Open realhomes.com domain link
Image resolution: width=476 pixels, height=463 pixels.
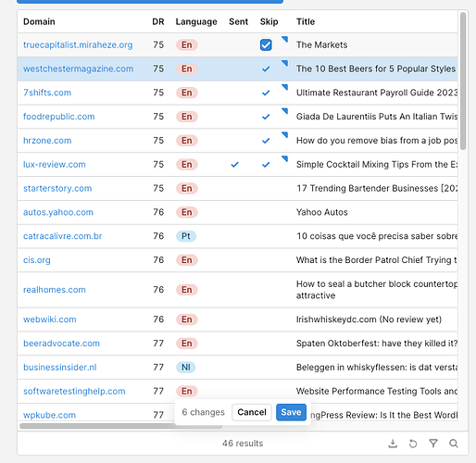(55, 290)
